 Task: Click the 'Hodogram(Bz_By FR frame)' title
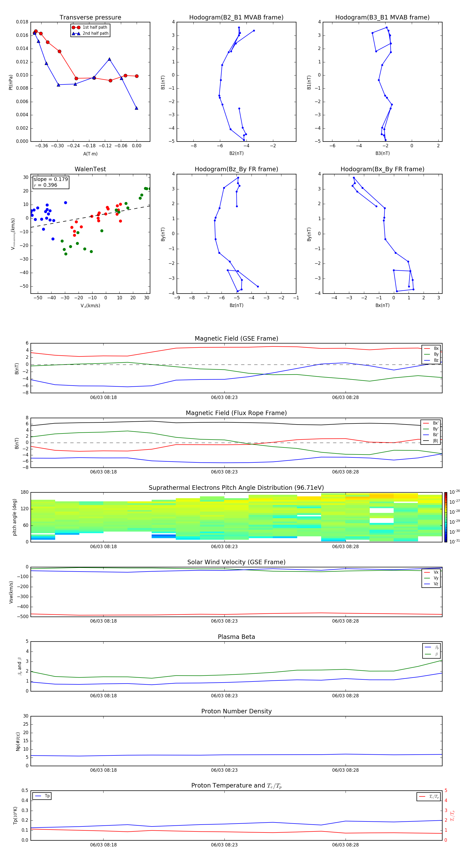click(236, 169)
